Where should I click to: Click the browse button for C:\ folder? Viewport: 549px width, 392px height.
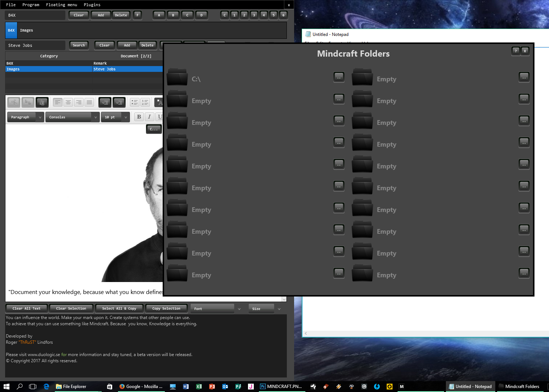[339, 77]
